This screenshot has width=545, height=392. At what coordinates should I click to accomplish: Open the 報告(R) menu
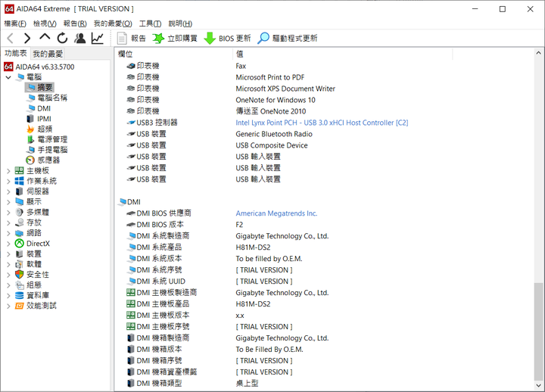(x=75, y=23)
